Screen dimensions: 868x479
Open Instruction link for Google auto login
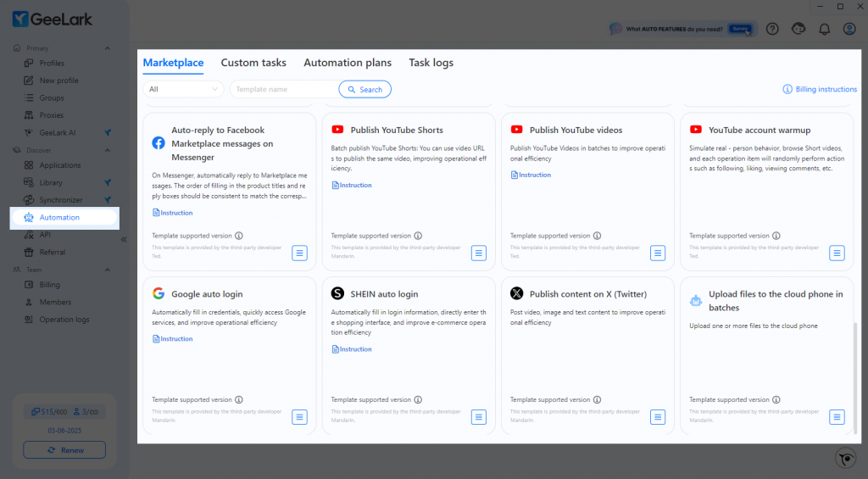click(x=173, y=339)
